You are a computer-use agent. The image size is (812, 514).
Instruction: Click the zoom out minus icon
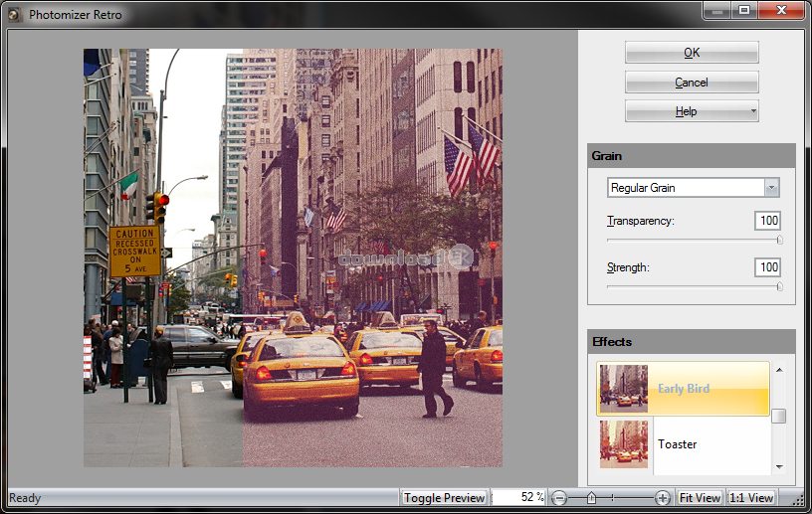(x=560, y=497)
